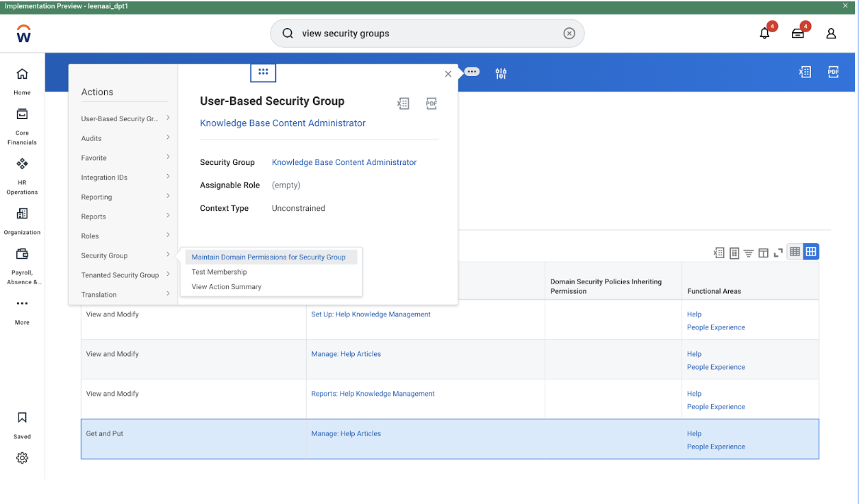Export popup details to Excel

403,103
